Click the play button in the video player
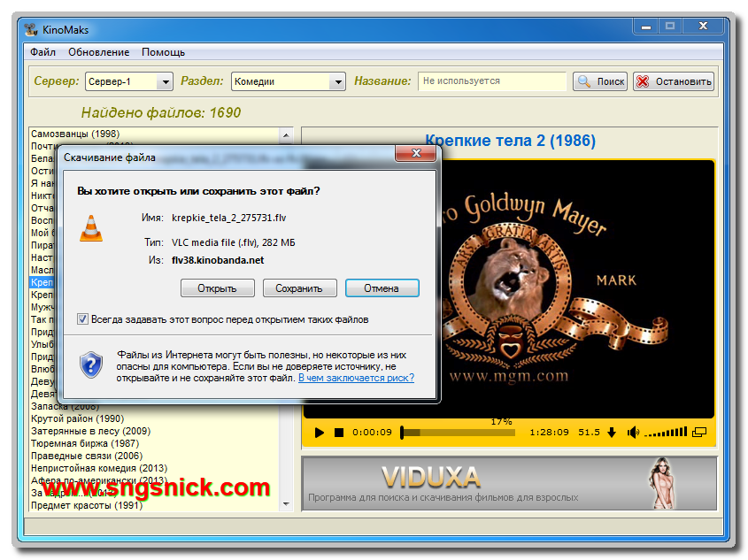 tap(320, 433)
